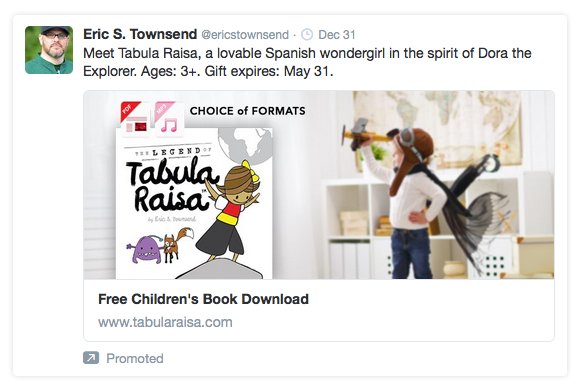Visit www.tabularaisa.com link
This screenshot has height=392, width=581.
[x=165, y=322]
